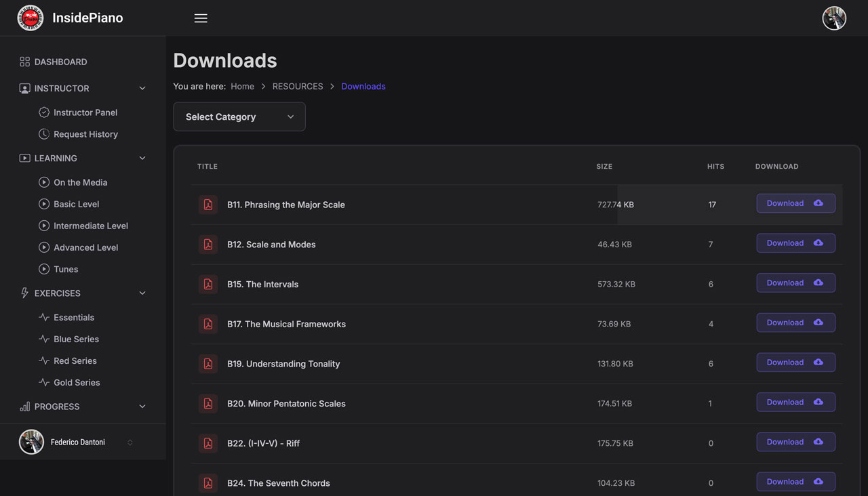Click PDF icon for B24 The Seventh Chords

(208, 483)
